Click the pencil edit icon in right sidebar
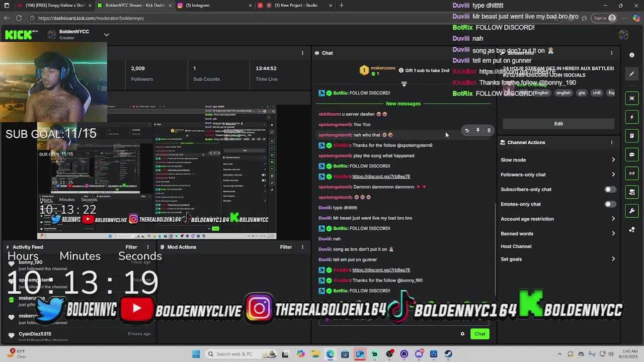 632,74
